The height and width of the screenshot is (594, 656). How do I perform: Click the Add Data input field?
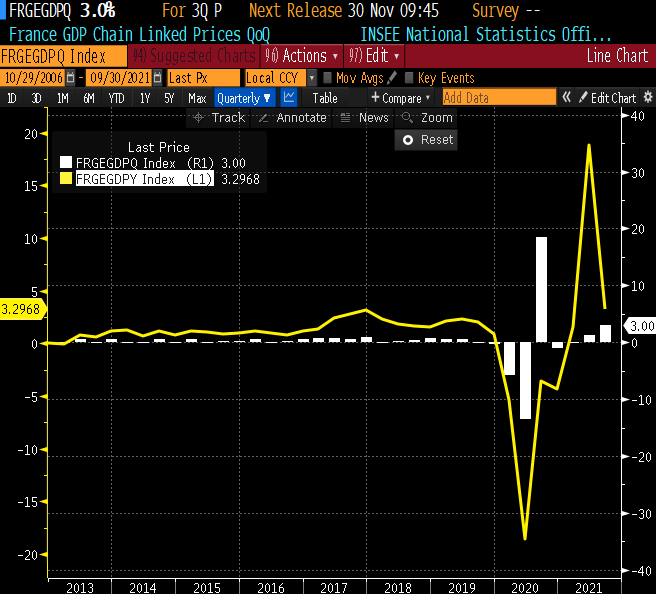[498, 98]
